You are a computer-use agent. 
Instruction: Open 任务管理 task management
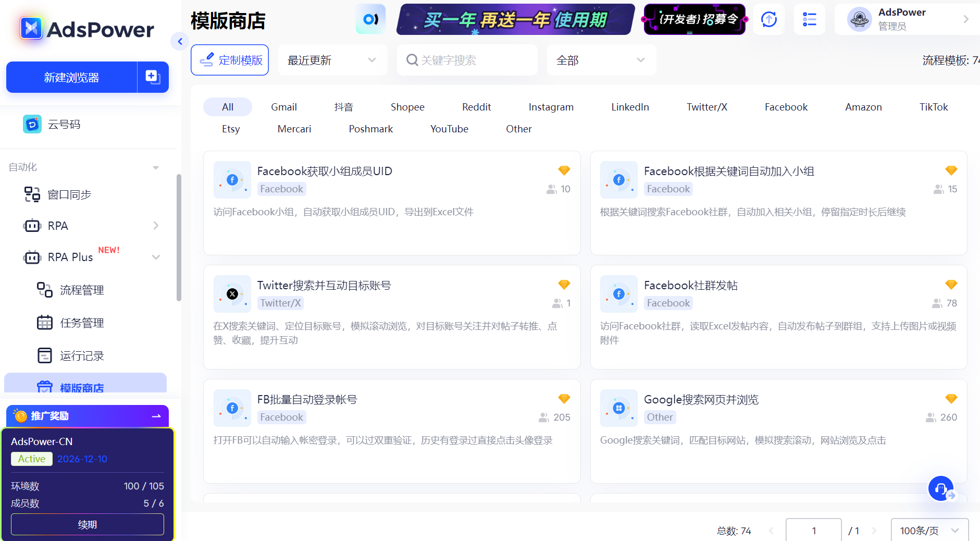coord(82,322)
